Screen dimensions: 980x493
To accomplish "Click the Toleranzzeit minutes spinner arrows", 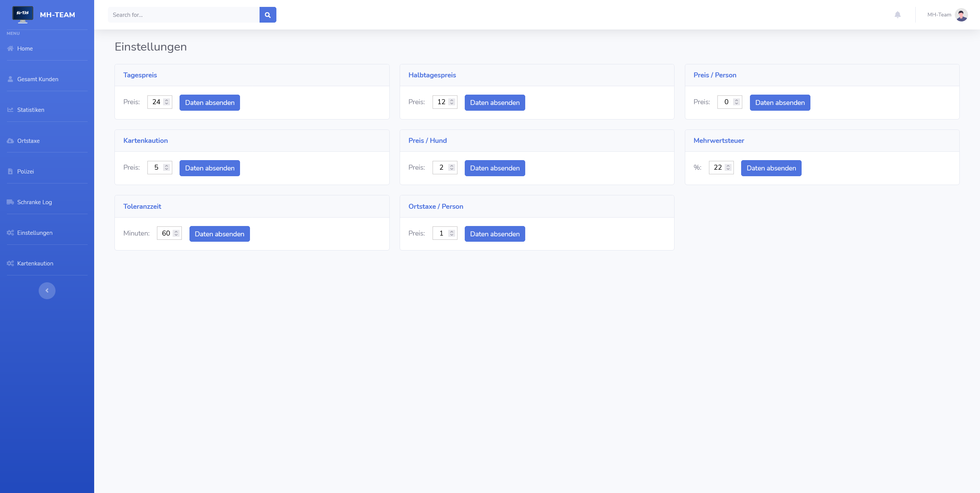I will (176, 233).
